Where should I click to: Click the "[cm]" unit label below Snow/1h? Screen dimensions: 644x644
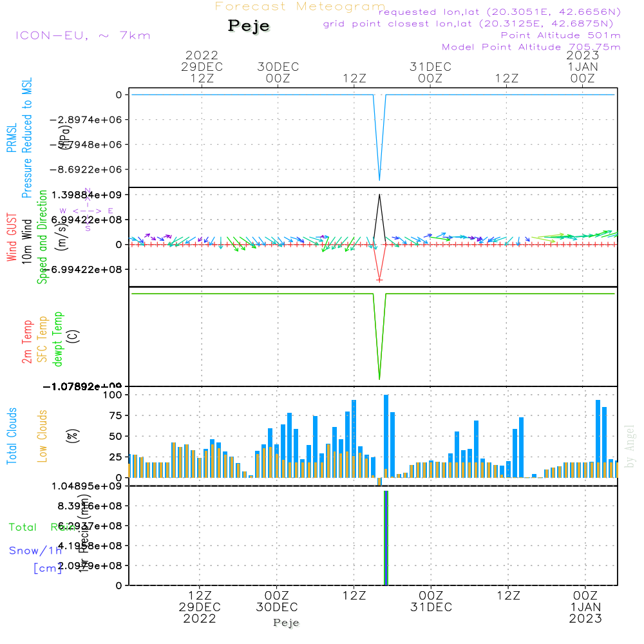click(48, 568)
